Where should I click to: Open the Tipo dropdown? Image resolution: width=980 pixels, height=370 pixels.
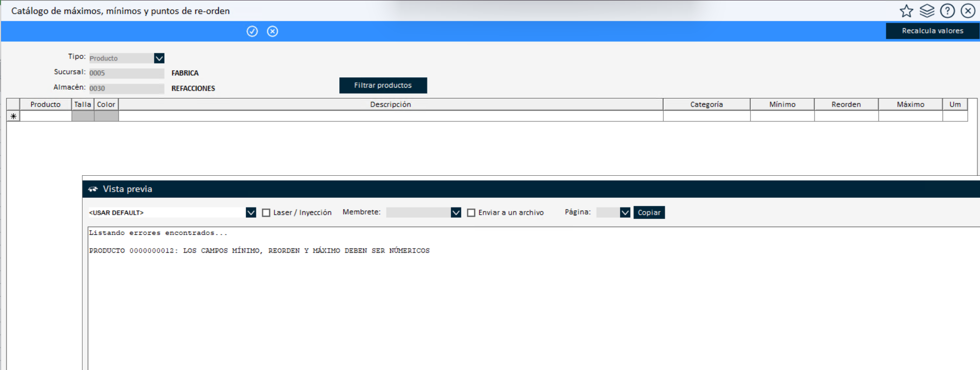159,58
